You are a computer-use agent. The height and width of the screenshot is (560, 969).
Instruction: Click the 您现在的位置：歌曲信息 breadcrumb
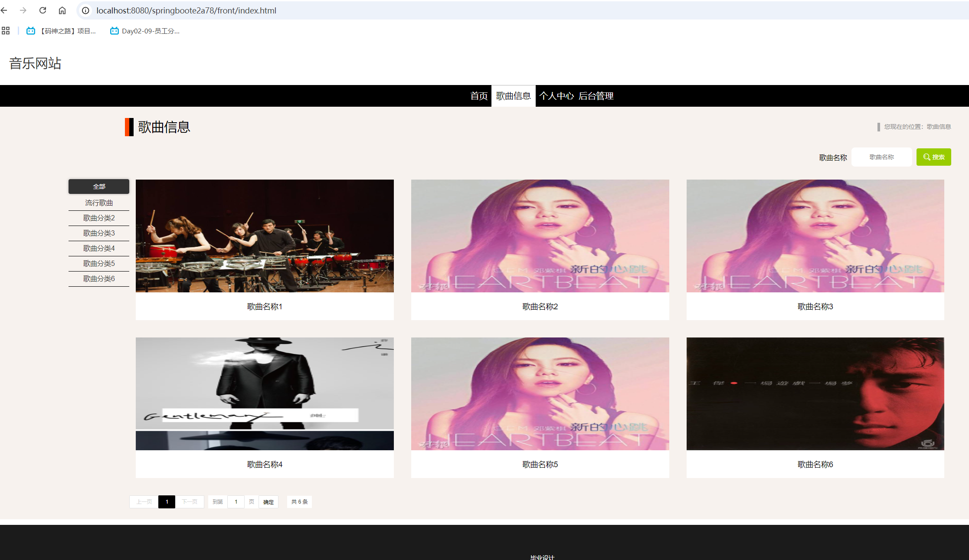coord(917,127)
